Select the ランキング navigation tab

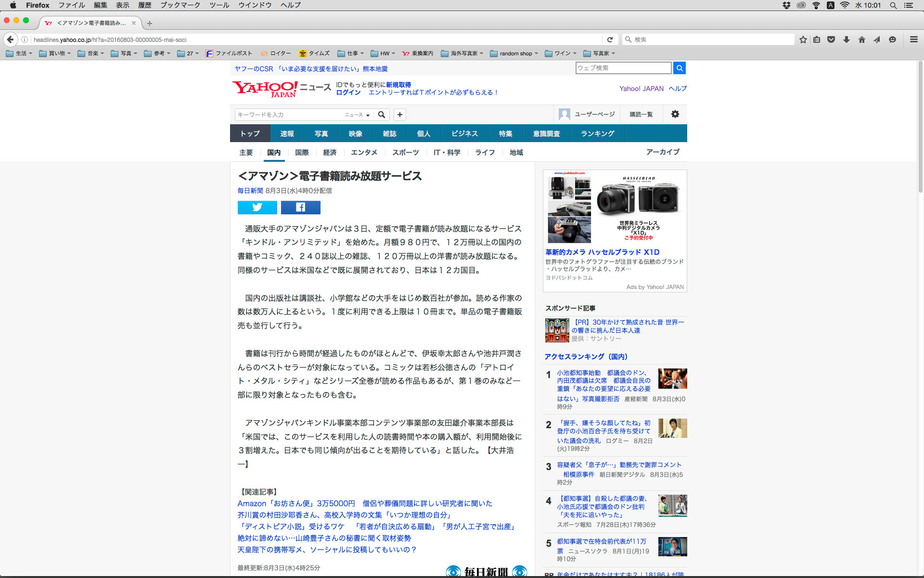coord(597,133)
